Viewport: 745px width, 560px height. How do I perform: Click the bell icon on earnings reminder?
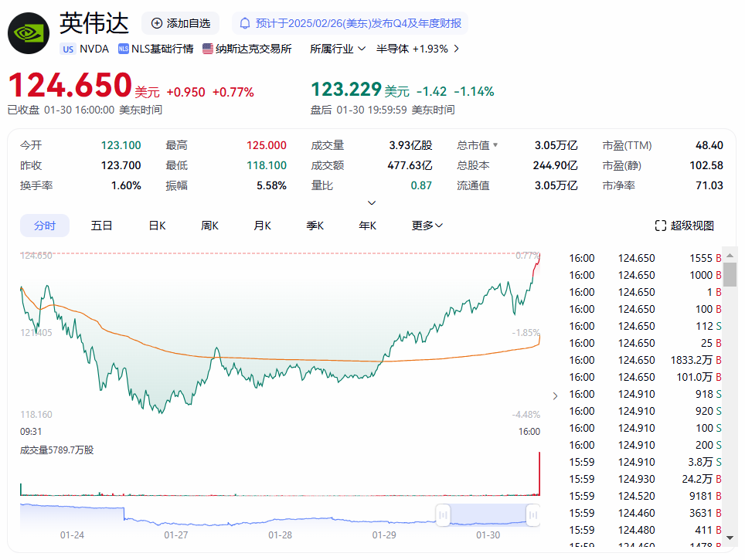point(245,23)
